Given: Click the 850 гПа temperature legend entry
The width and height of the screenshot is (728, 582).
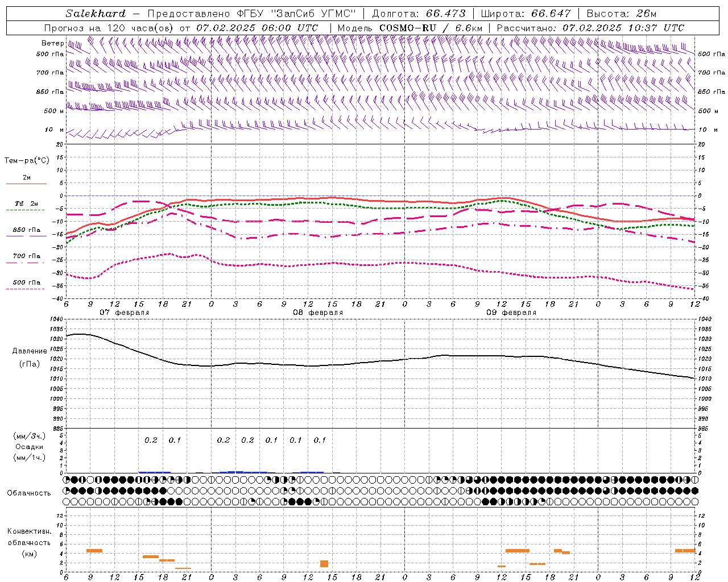Looking at the screenshot, I should click(26, 230).
